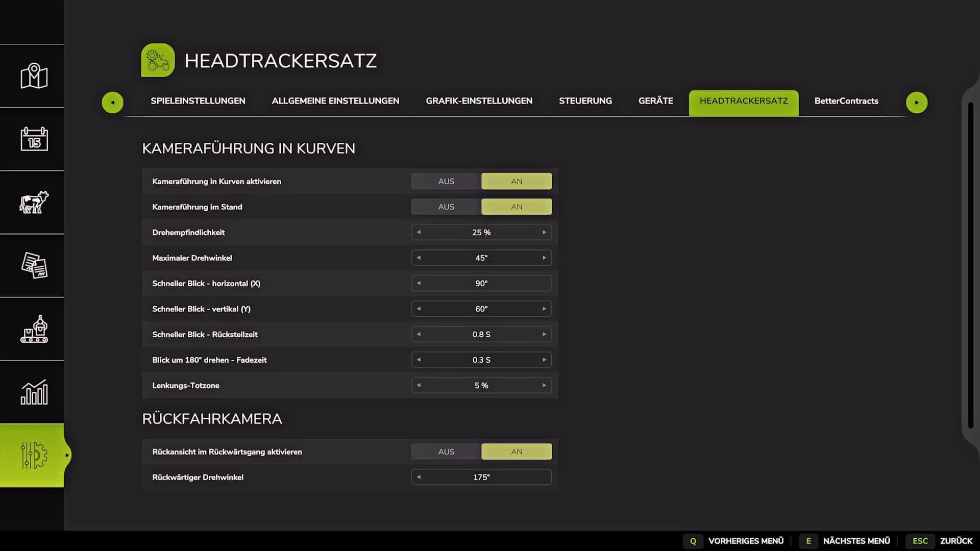The width and height of the screenshot is (980, 551).
Task: Decrease Rückwärtiger Drehwinkel with left arrow
Action: click(x=419, y=477)
